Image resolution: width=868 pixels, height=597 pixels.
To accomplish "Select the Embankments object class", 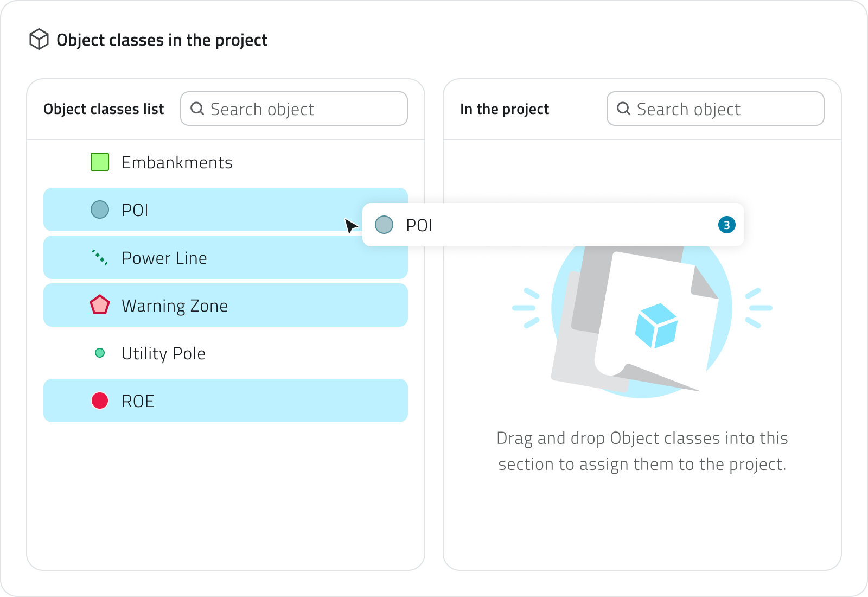I will [177, 162].
